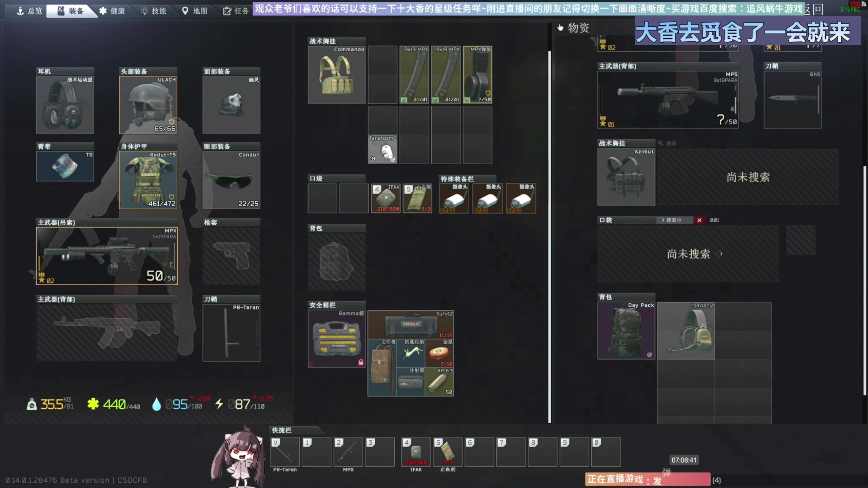Click empty quick bar slot 0
This screenshot has height=488, width=868.
(606, 452)
